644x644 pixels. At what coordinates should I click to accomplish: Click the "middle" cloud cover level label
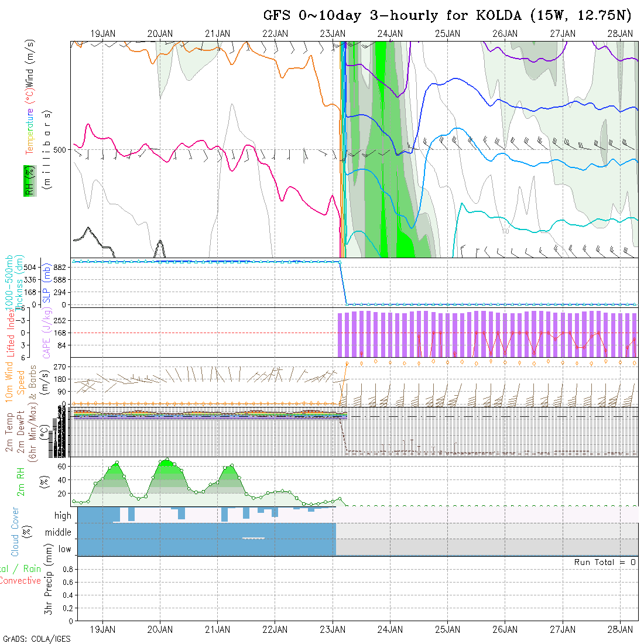pyautogui.click(x=59, y=533)
